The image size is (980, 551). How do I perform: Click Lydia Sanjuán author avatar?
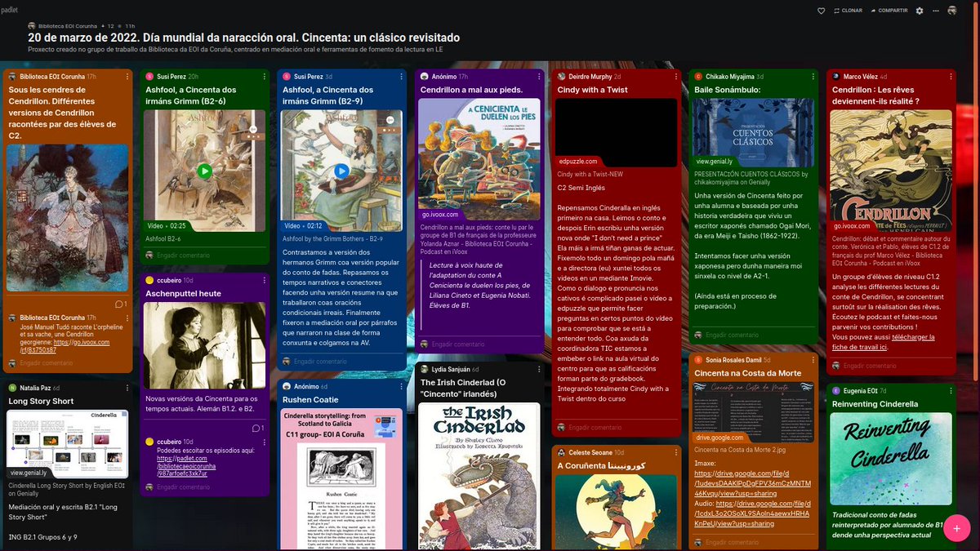click(x=424, y=369)
